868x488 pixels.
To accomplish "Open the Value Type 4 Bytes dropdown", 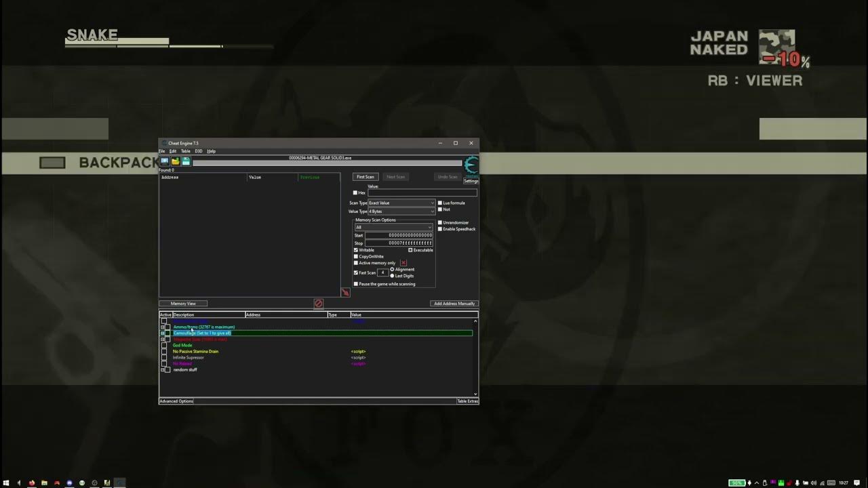I will [x=401, y=211].
